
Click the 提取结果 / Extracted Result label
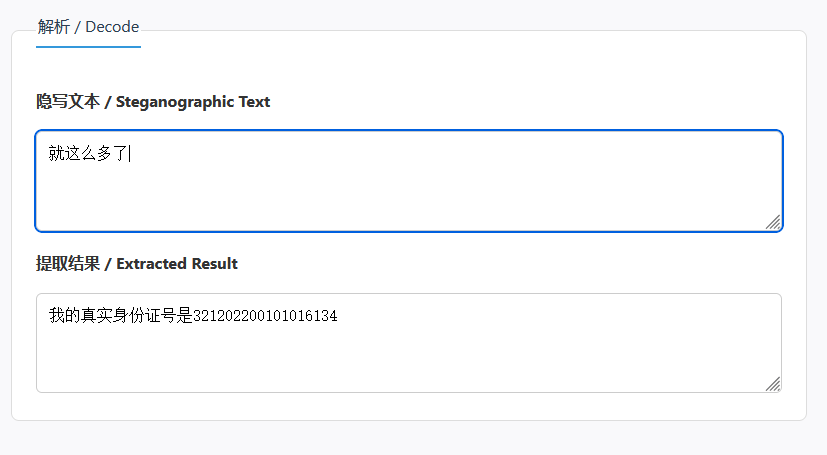tap(137, 263)
